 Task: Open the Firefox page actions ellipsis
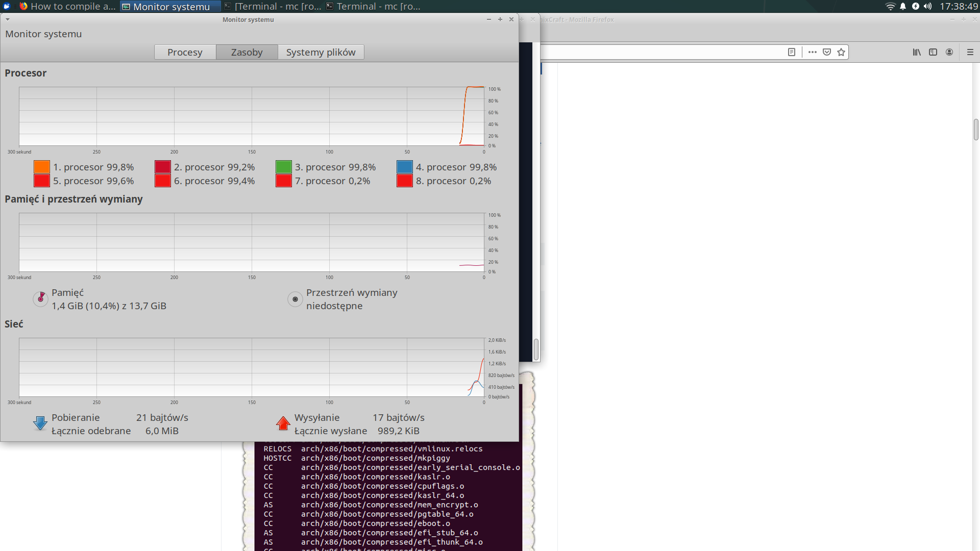pos(813,52)
